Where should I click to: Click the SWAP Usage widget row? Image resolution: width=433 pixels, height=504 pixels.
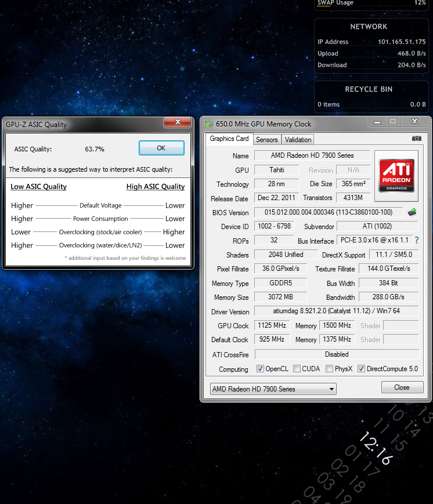pos(371,3)
